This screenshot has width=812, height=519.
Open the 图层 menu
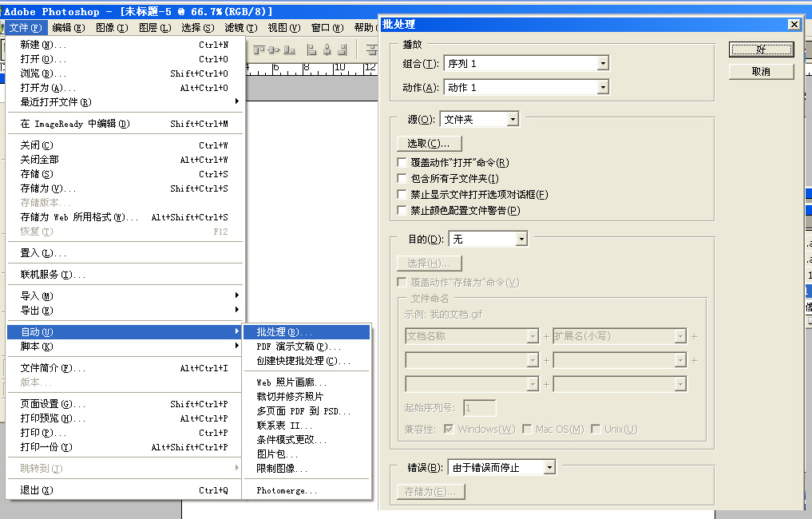155,27
